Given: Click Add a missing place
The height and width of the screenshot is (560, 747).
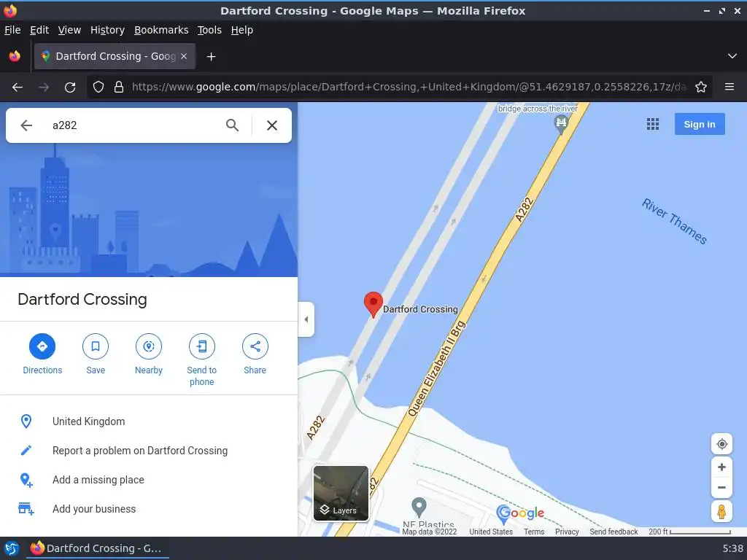Looking at the screenshot, I should pos(98,480).
